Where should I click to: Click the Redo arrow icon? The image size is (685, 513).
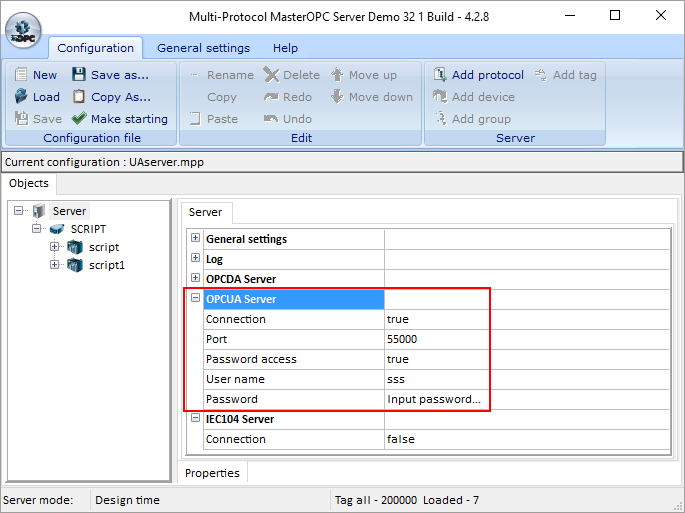271,97
